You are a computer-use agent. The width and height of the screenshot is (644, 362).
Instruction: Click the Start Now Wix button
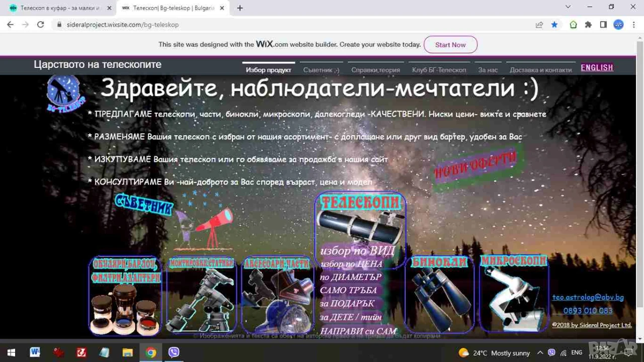tap(450, 45)
